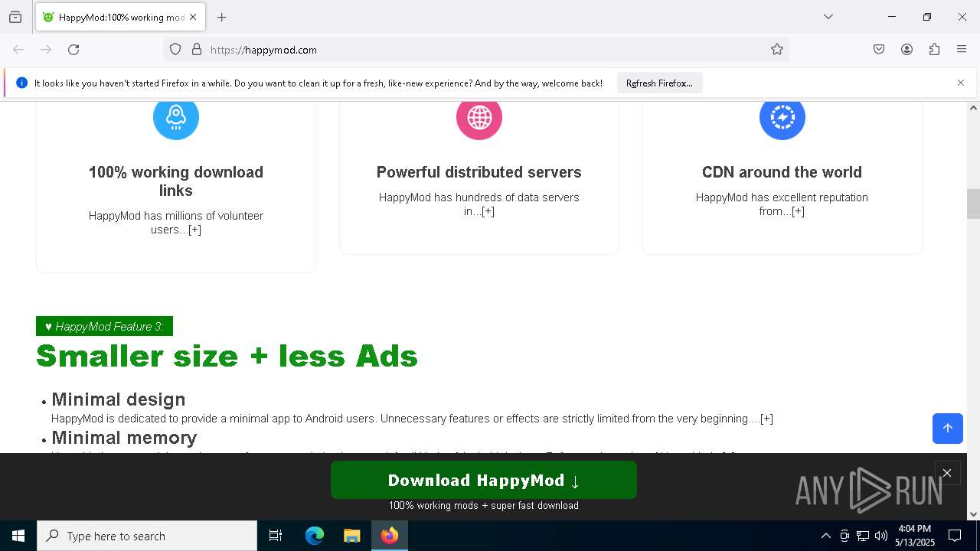Expand the '[+]' after volunteer users text
The height and width of the screenshot is (551, 980).
[x=194, y=230]
